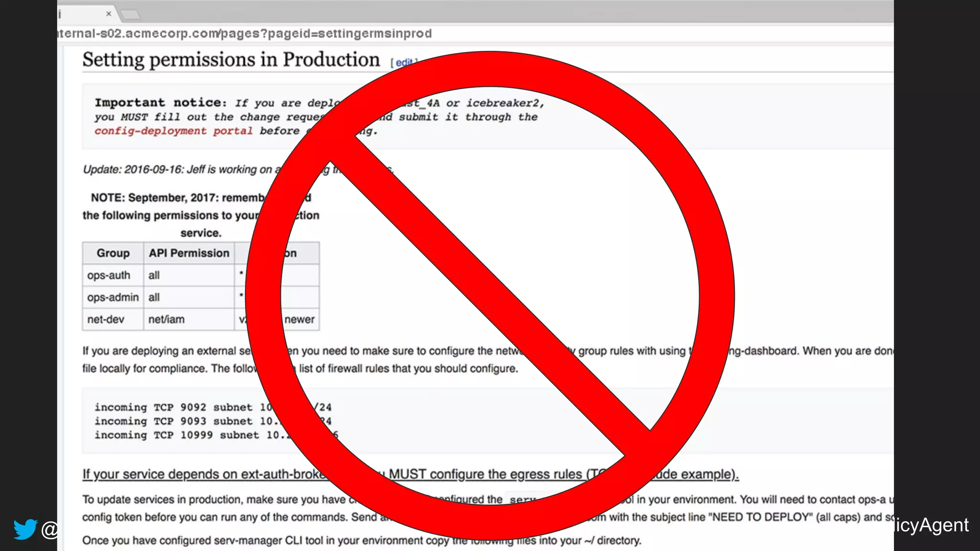The image size is (980, 551).
Task: Click the Twitter bird icon
Action: click(x=25, y=529)
